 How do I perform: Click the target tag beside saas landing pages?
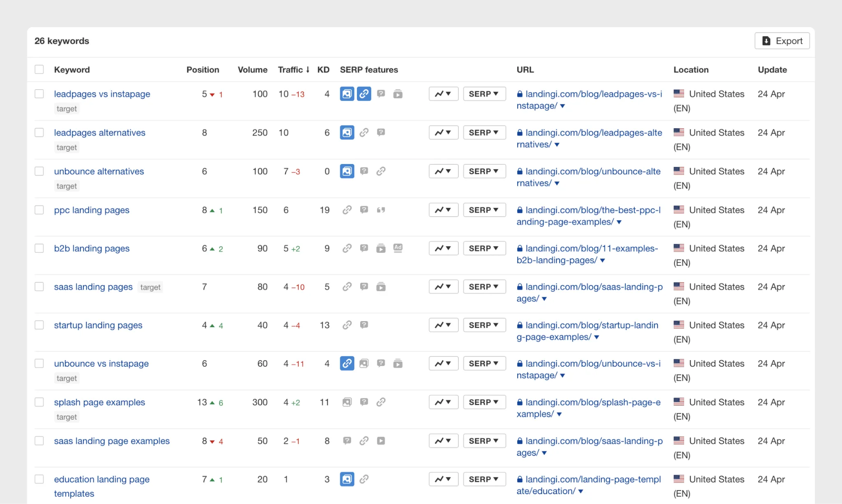tap(150, 287)
